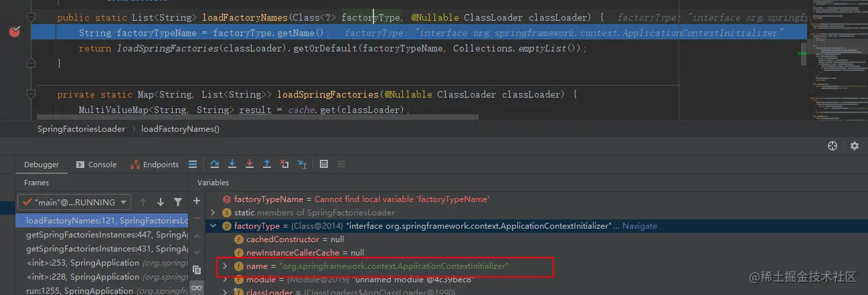Click the previous frame up arrow
868x295 pixels.
(x=143, y=202)
